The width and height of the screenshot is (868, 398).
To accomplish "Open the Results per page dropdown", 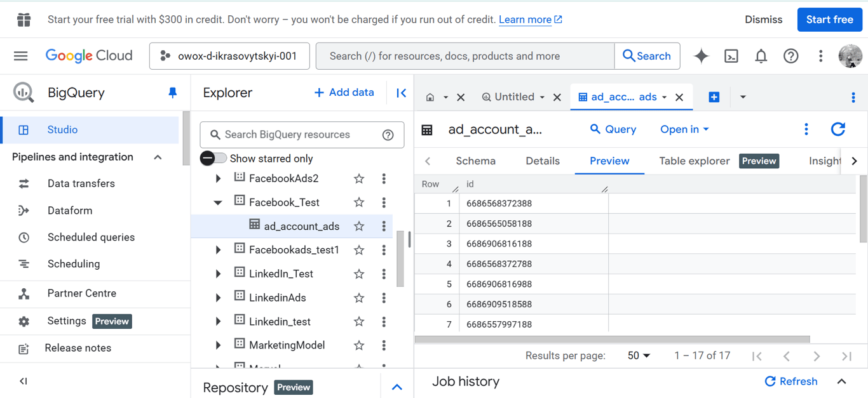I will [639, 356].
